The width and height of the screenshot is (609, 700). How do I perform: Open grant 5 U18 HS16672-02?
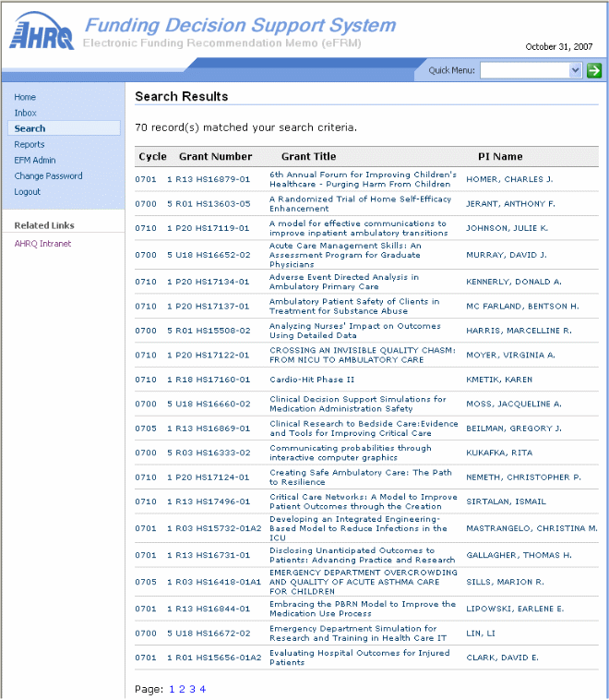209,634
